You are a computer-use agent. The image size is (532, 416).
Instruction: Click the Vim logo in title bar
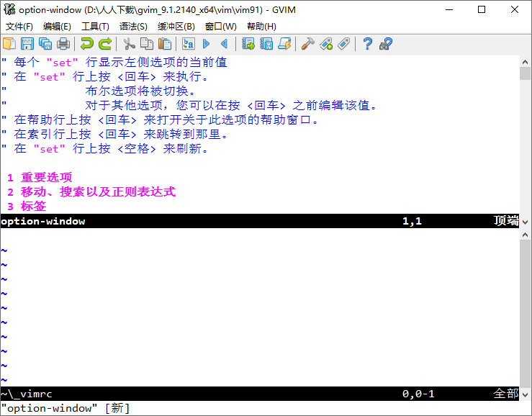point(9,9)
